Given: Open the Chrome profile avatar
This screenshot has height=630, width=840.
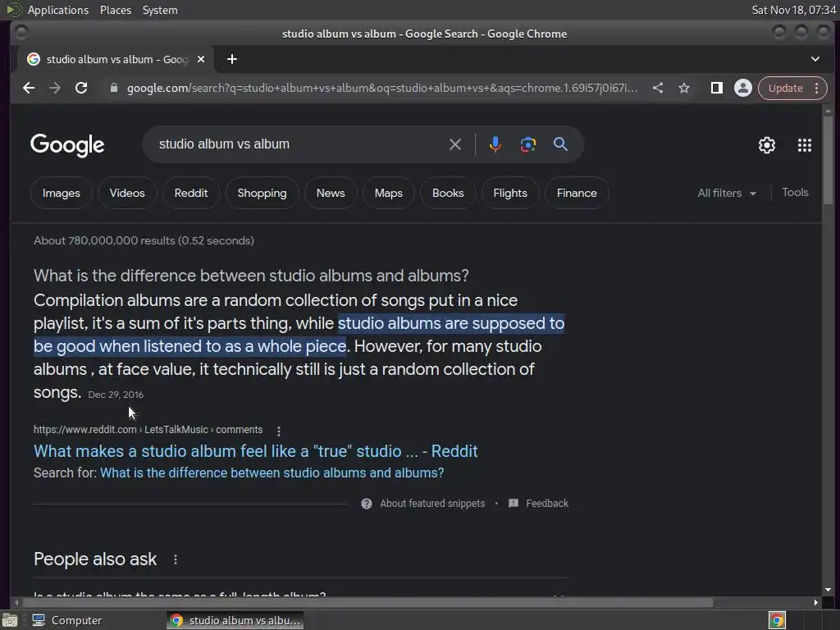Looking at the screenshot, I should coord(743,88).
